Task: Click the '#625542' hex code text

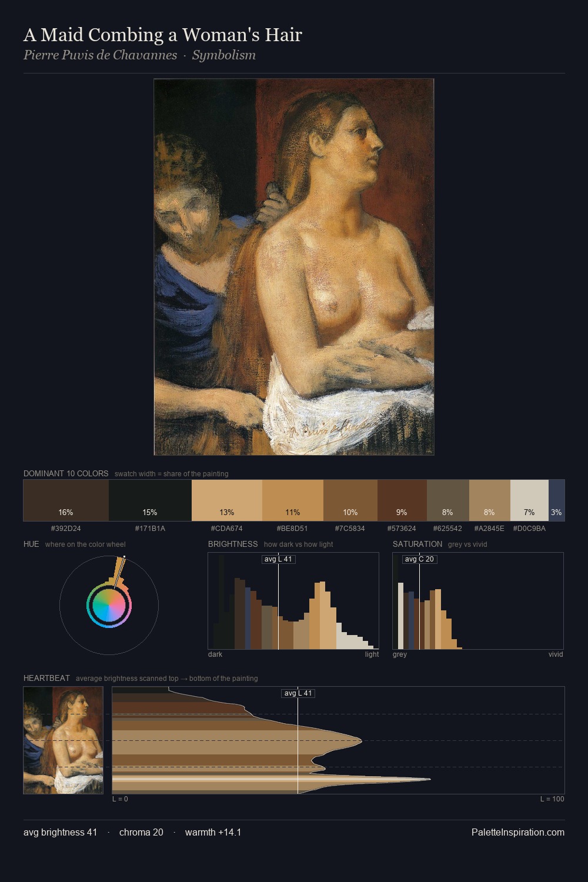Action: click(x=448, y=529)
